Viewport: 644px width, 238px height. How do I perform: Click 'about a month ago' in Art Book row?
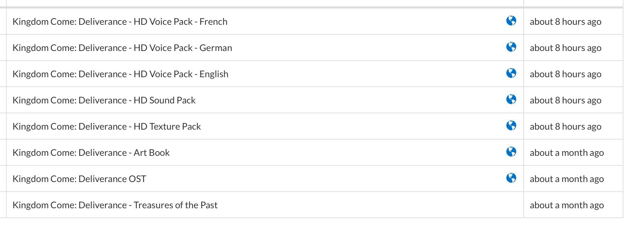(567, 153)
